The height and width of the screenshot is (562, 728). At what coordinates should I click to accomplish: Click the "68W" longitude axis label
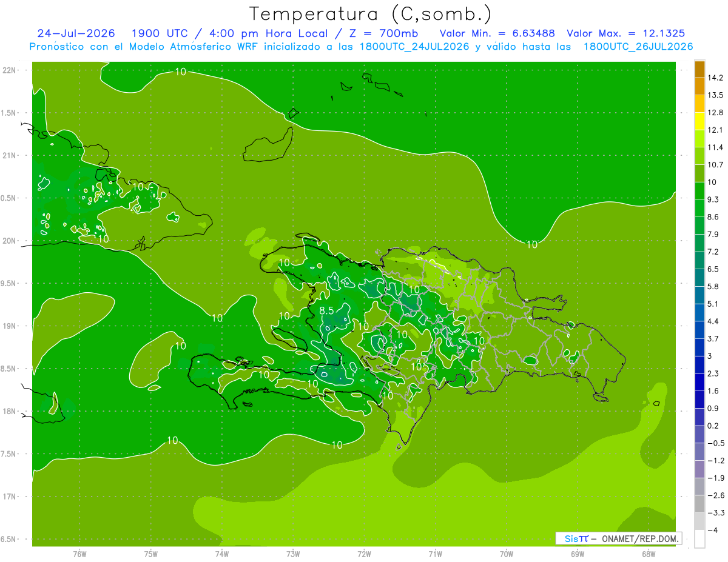tap(649, 555)
